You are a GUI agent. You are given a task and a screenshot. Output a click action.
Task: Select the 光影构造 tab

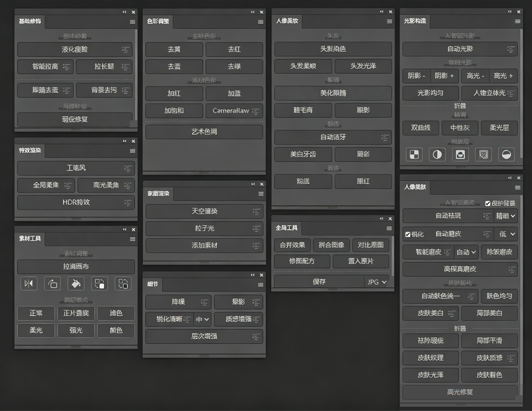click(x=415, y=21)
